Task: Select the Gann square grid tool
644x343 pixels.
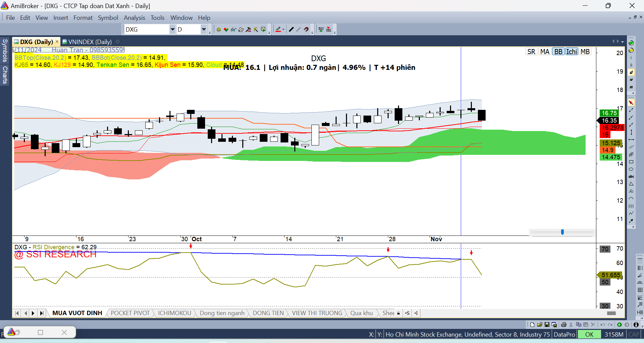Action: [640, 290]
